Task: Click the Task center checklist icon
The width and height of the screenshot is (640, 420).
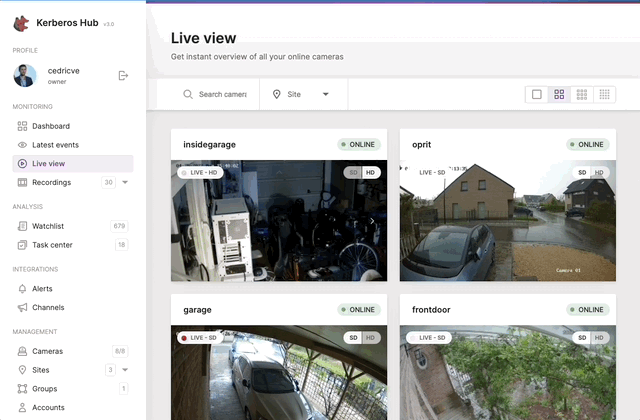Action: click(22, 245)
